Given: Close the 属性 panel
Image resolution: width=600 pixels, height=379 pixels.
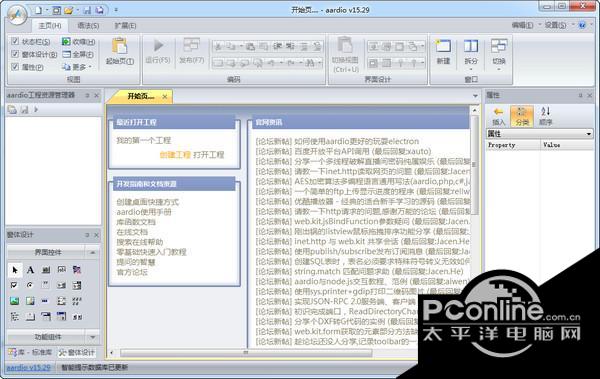Looking at the screenshot, I should pyautogui.click(x=589, y=95).
